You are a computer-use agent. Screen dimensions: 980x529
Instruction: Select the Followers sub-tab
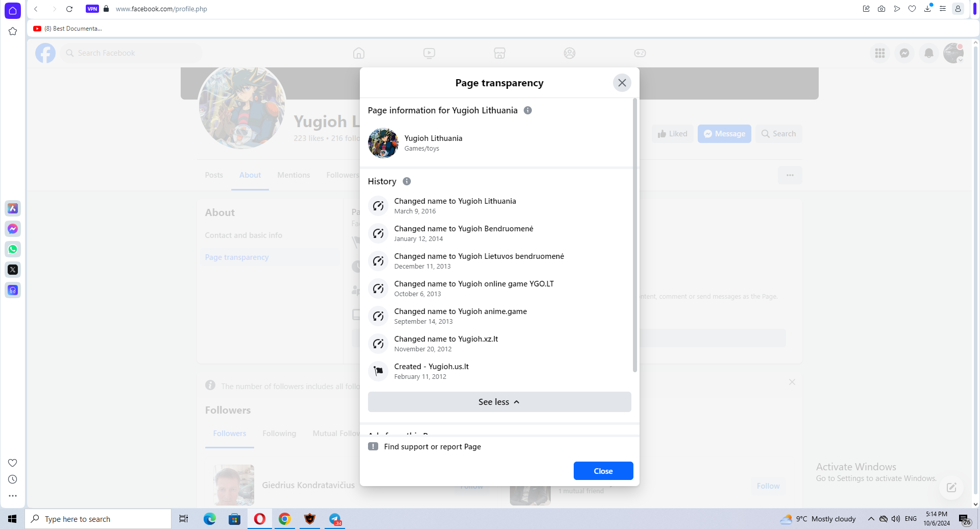click(x=230, y=434)
